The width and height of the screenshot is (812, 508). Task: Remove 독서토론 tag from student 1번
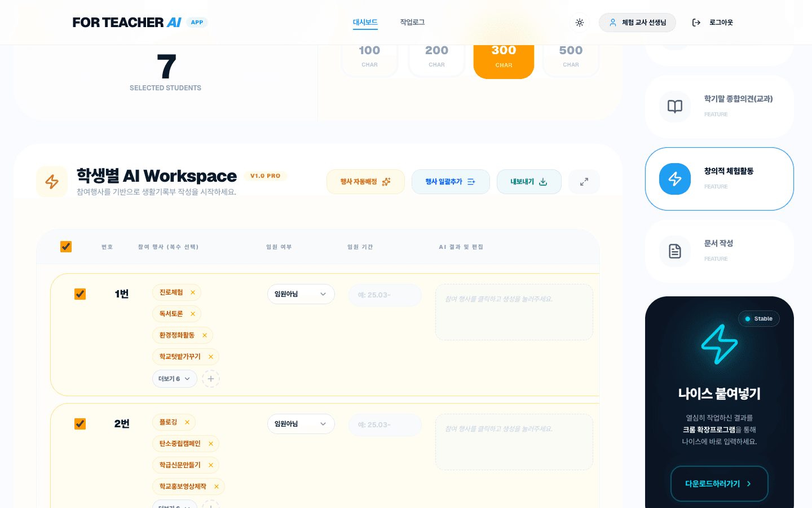(x=193, y=314)
